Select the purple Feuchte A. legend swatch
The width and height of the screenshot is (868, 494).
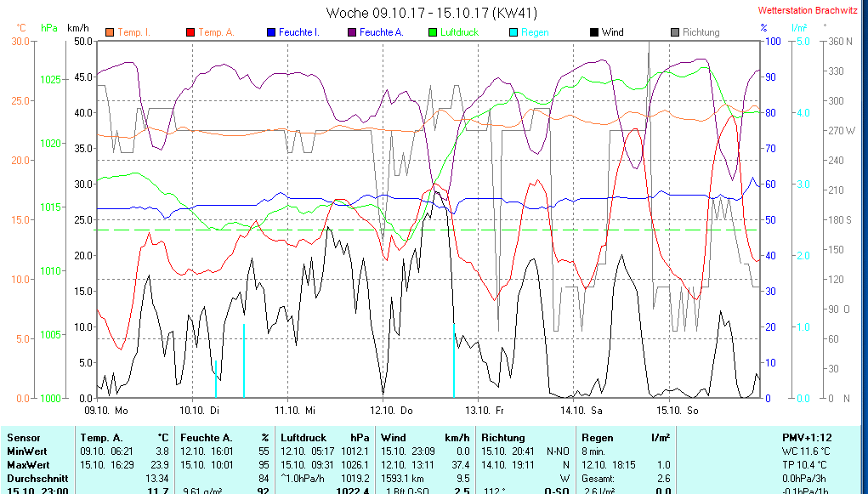(x=351, y=32)
